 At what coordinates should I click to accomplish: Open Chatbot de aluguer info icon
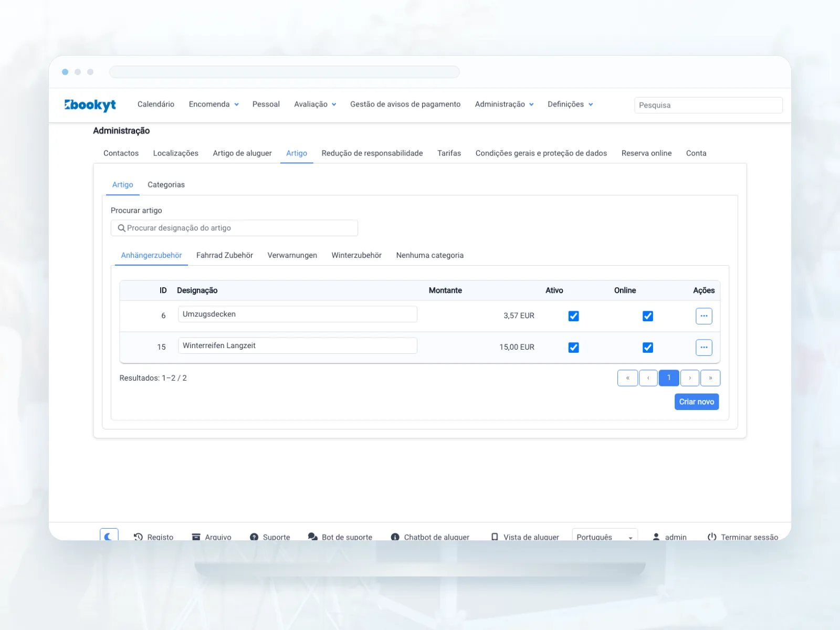tap(395, 537)
